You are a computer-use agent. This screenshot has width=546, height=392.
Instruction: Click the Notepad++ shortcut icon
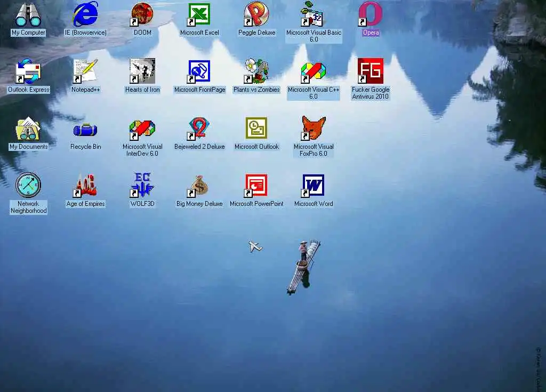coord(85,71)
